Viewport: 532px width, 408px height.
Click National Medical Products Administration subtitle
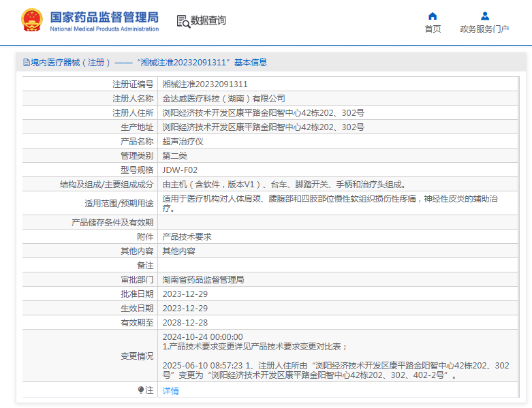(104, 29)
